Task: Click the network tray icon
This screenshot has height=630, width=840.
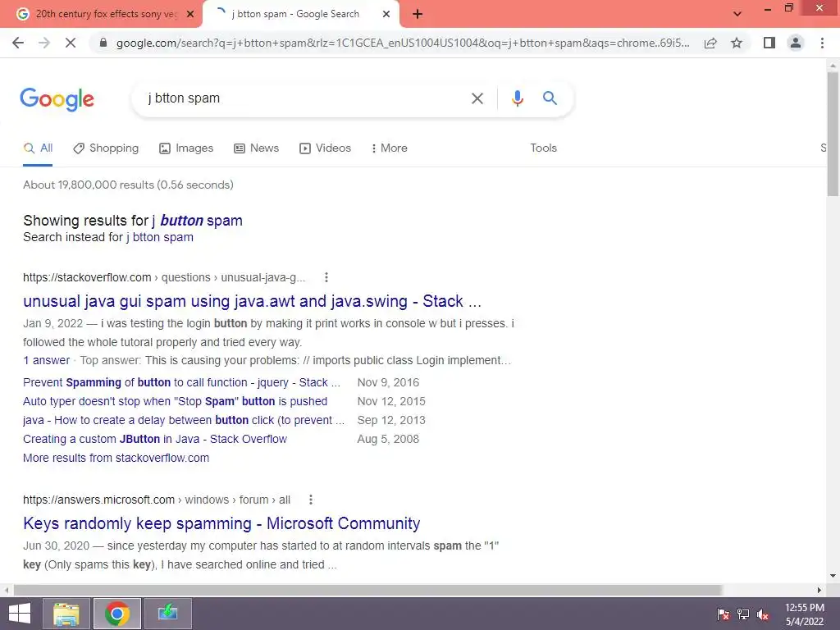Action: pyautogui.click(x=743, y=614)
